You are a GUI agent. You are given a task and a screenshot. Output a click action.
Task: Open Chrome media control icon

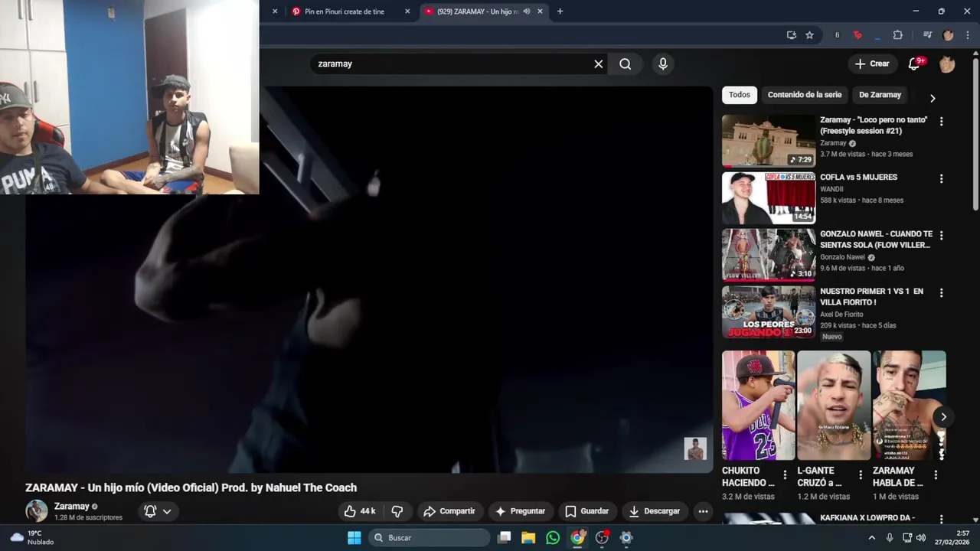coord(927,35)
